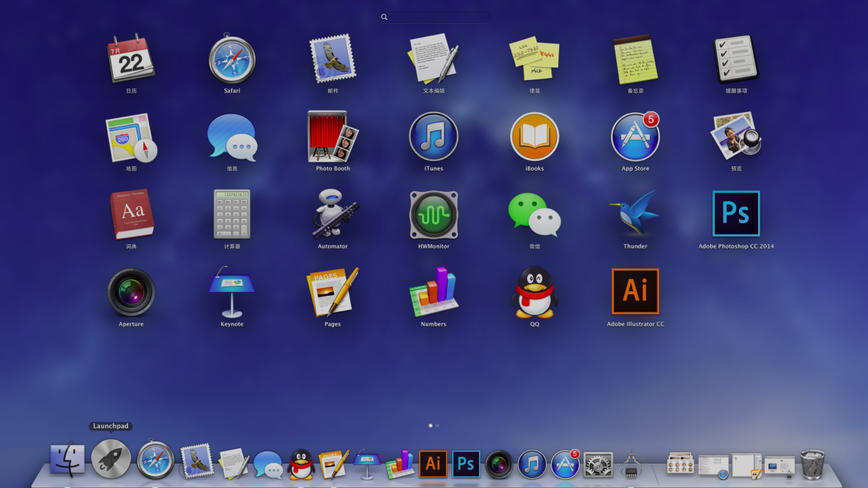Open Finder in the Dock
Viewport: 868px width, 488px height.
point(68,459)
